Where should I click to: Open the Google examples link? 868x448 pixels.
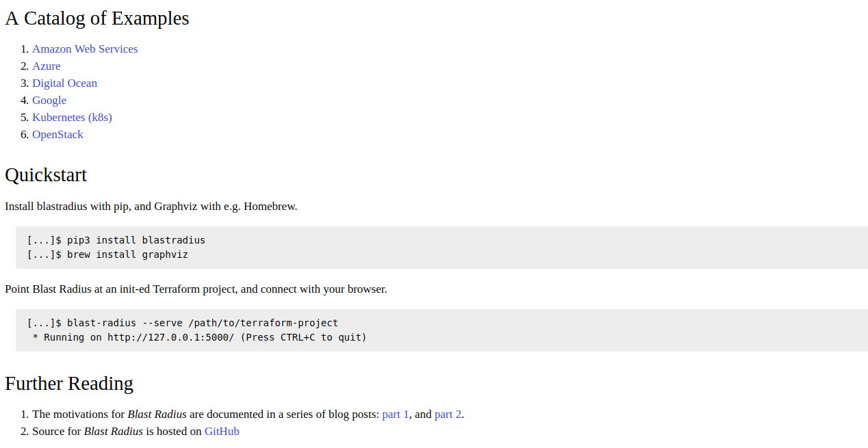(49, 101)
